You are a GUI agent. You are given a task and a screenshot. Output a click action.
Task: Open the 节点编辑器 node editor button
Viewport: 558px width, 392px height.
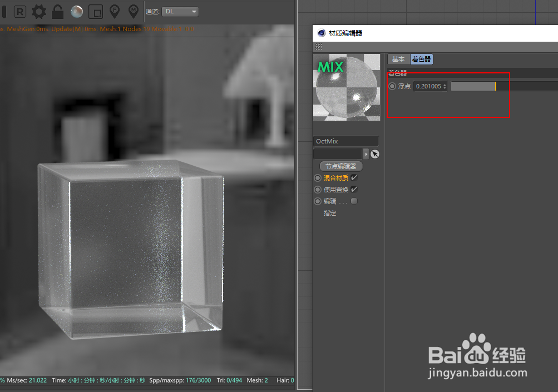tap(341, 166)
